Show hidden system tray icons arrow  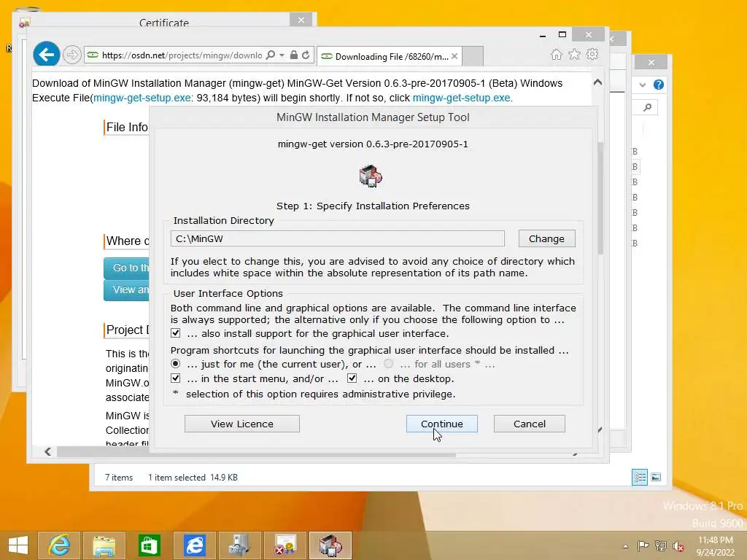(x=625, y=546)
